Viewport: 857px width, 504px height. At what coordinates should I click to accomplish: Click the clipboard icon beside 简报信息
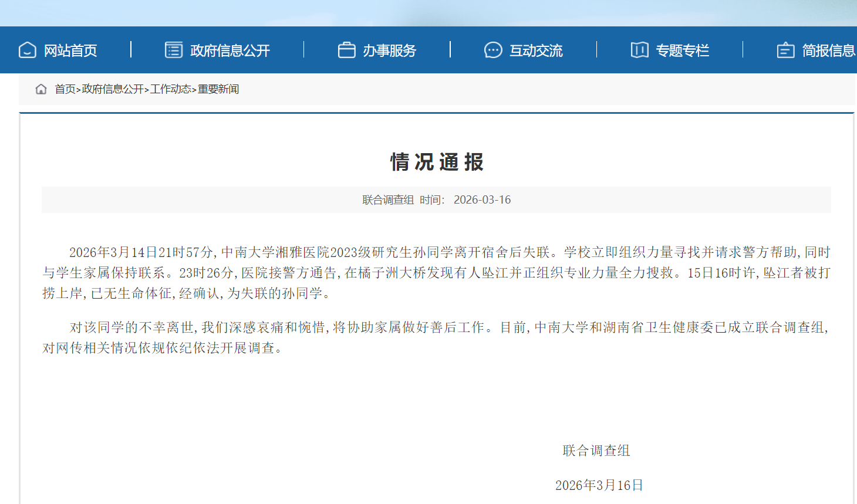pyautogui.click(x=785, y=50)
